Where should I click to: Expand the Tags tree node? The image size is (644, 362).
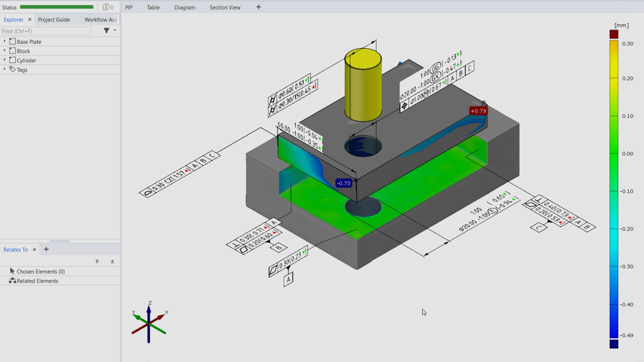coord(4,69)
